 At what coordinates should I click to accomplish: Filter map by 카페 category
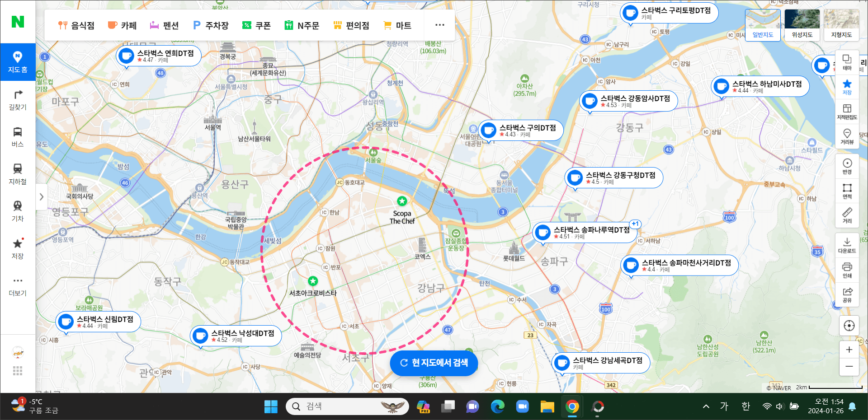122,25
